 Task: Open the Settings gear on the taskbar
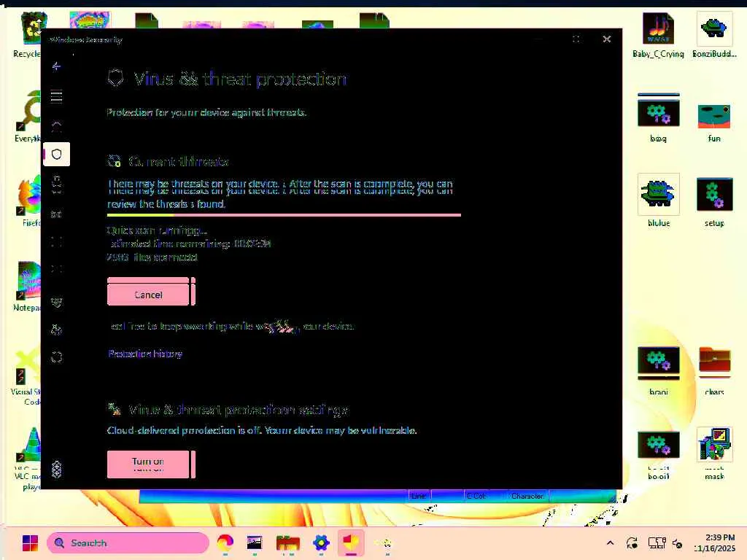pyautogui.click(x=321, y=542)
